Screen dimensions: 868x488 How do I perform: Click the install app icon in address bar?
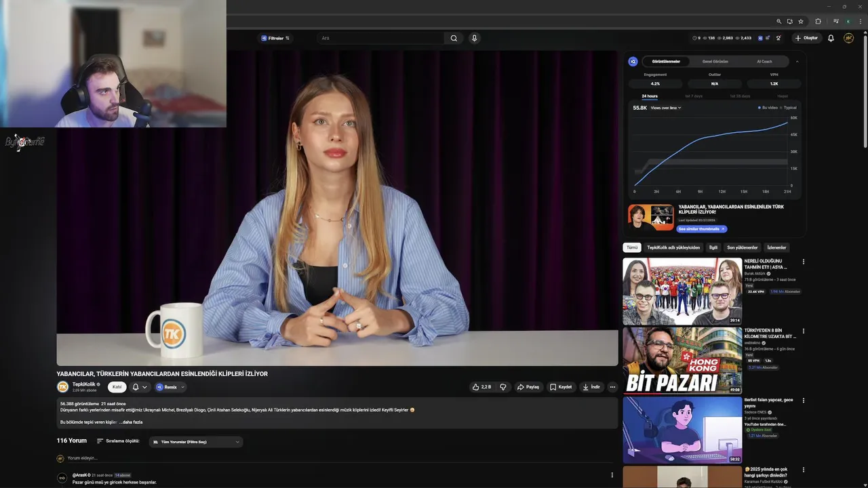pos(790,21)
